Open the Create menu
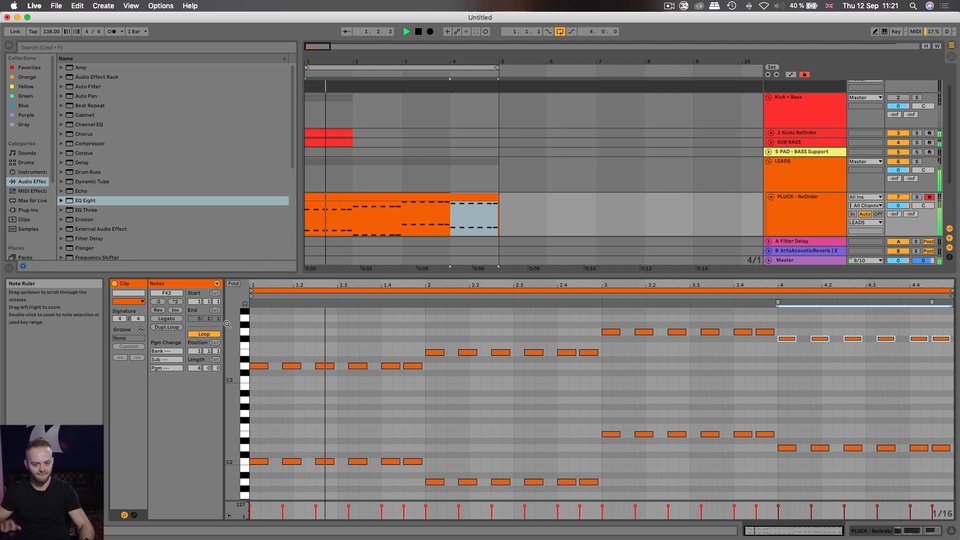The width and height of the screenshot is (960, 540). tap(103, 6)
